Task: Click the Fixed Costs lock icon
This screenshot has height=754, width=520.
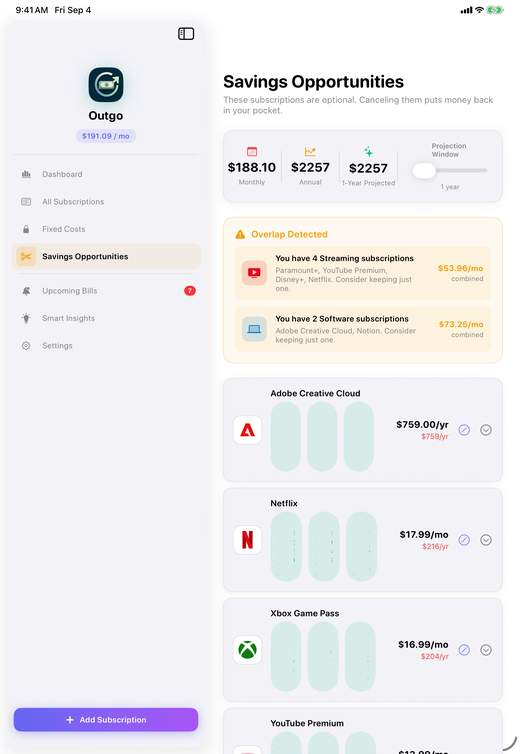Action: (x=26, y=229)
